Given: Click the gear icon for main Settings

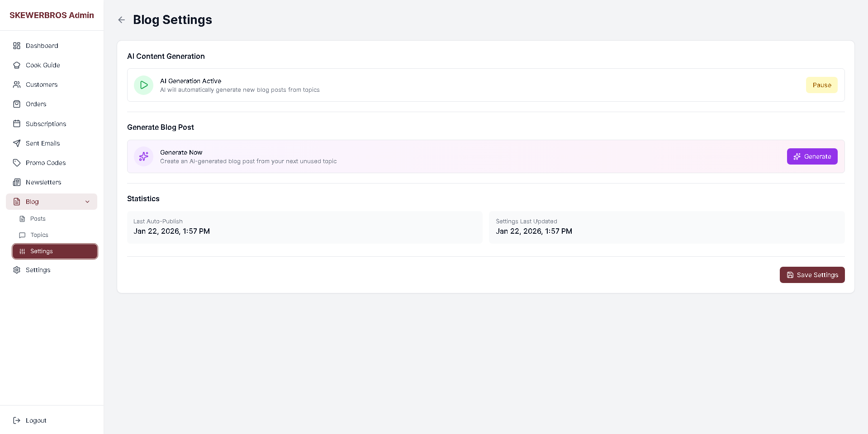Looking at the screenshot, I should (x=17, y=270).
